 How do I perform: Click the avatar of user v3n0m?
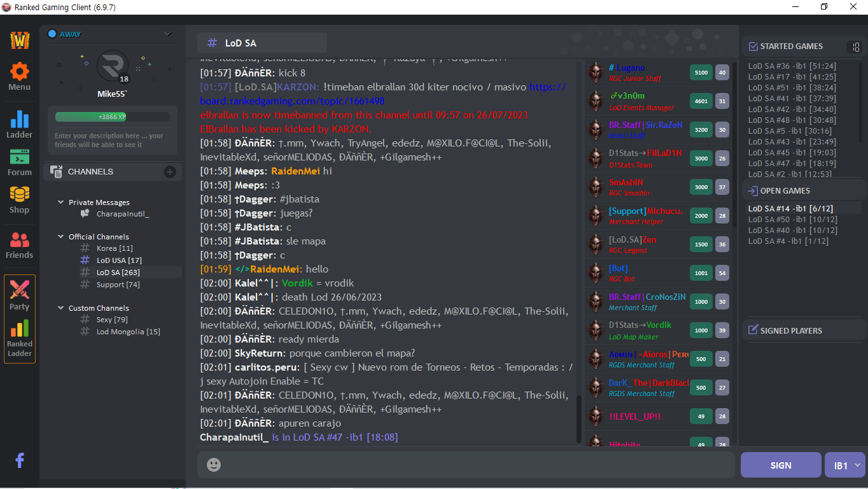pos(596,101)
